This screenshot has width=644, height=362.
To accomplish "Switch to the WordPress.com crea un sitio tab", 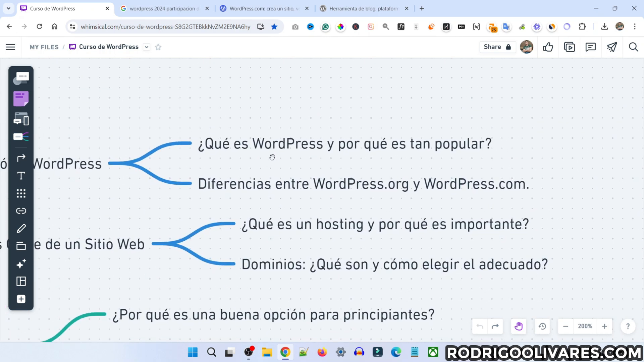I will 264,8.
